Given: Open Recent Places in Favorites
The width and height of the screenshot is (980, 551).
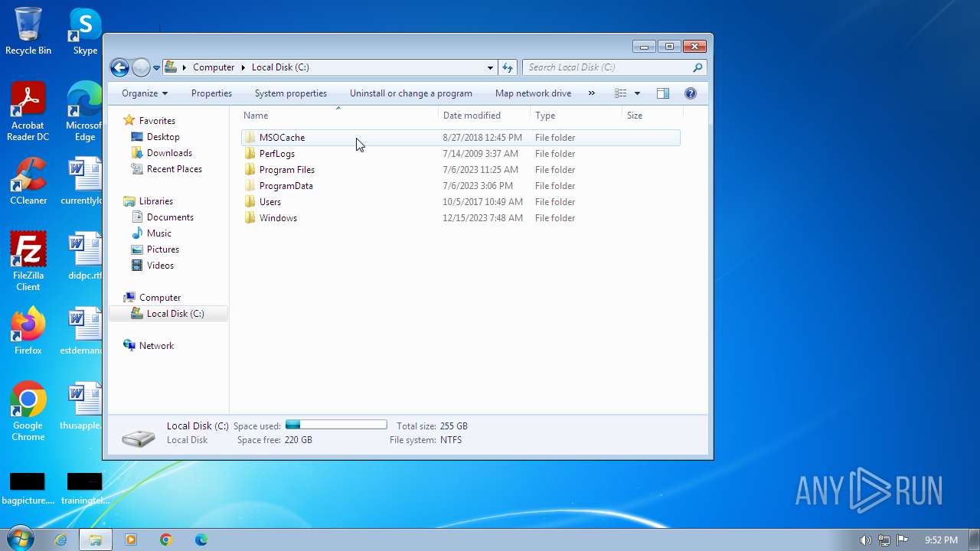Looking at the screenshot, I should [175, 169].
